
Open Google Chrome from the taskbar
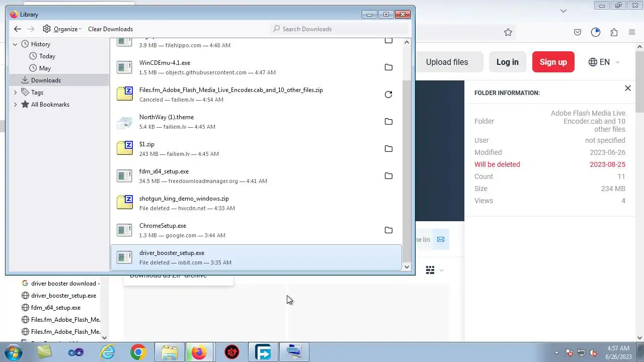[x=138, y=352]
